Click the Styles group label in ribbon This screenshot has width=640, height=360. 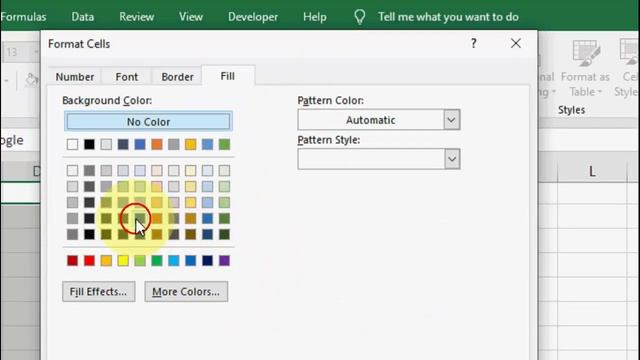click(x=571, y=110)
